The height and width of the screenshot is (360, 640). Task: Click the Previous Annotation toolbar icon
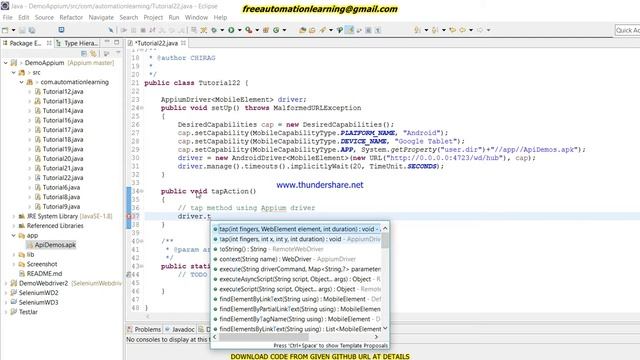(x=435, y=30)
